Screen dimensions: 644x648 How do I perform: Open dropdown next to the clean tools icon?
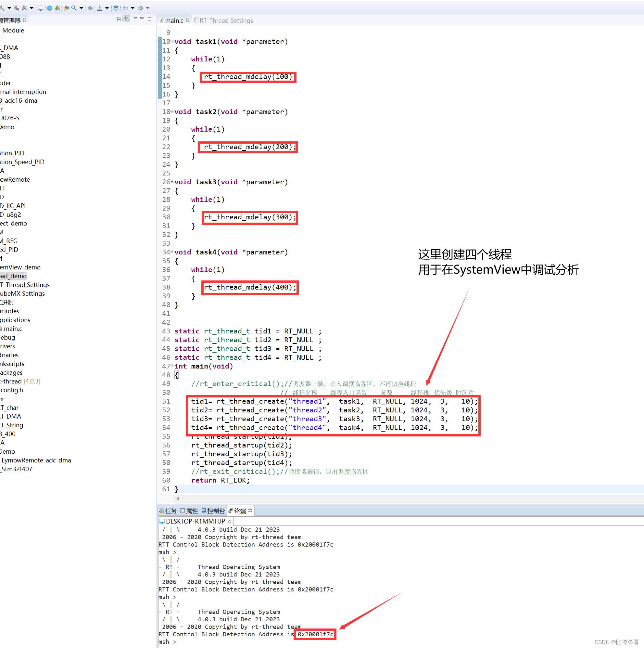pyautogui.click(x=32, y=8)
